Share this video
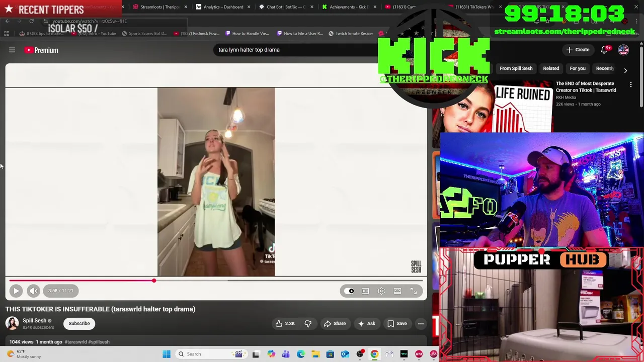 point(335,324)
